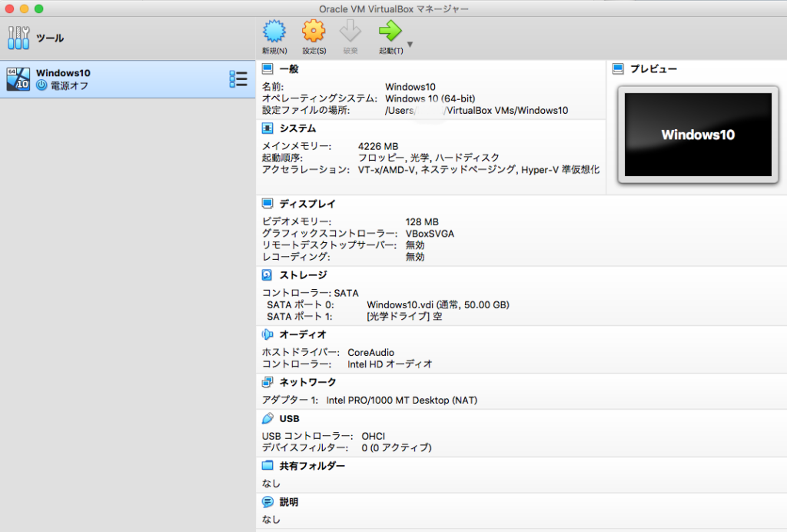Open dropdown arrow beside the Start button
Screen dimensions: 787x532
point(410,44)
